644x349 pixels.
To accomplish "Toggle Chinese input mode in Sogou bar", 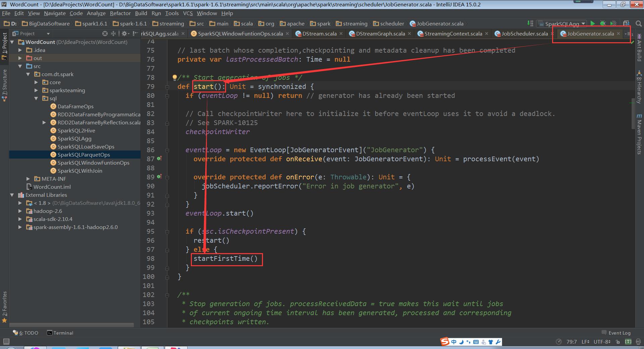I will click(x=454, y=342).
